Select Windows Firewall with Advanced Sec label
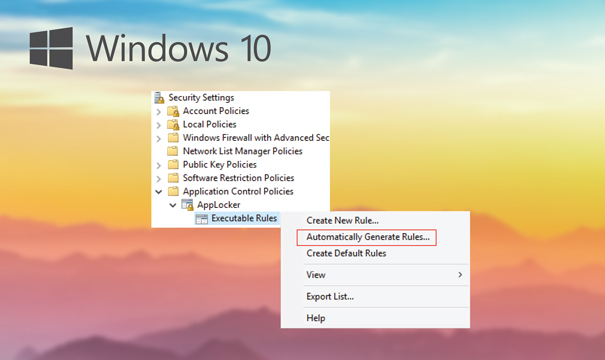 click(x=256, y=138)
